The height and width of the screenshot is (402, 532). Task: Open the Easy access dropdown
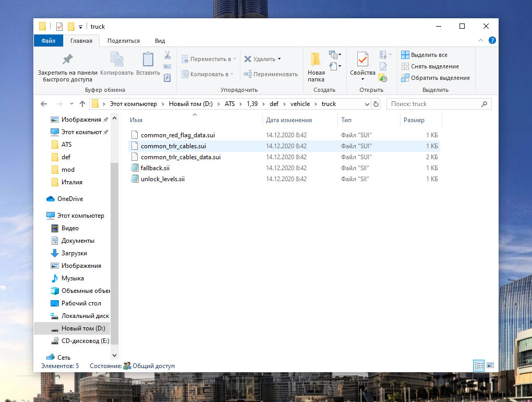335,66
